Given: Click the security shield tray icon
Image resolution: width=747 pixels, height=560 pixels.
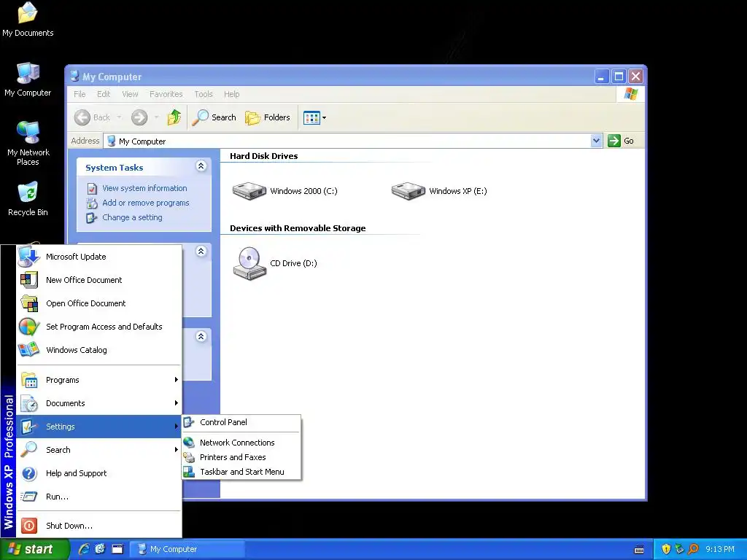Looking at the screenshot, I should click(666, 549).
